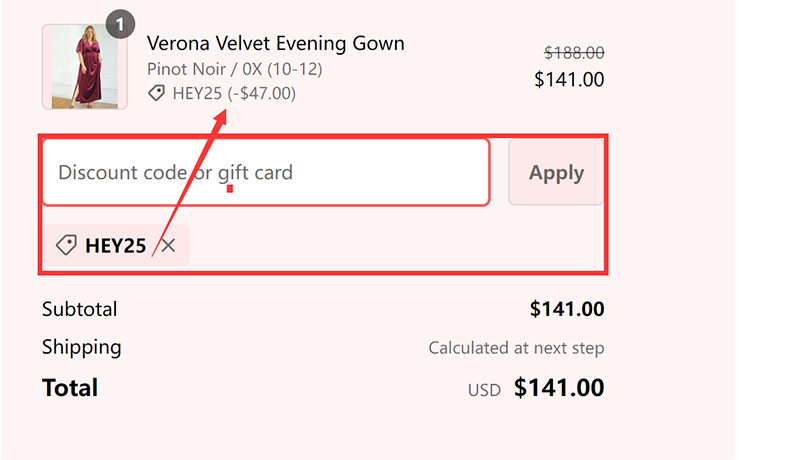This screenshot has width=800, height=460.
Task: Click the USD currency label
Action: point(484,390)
